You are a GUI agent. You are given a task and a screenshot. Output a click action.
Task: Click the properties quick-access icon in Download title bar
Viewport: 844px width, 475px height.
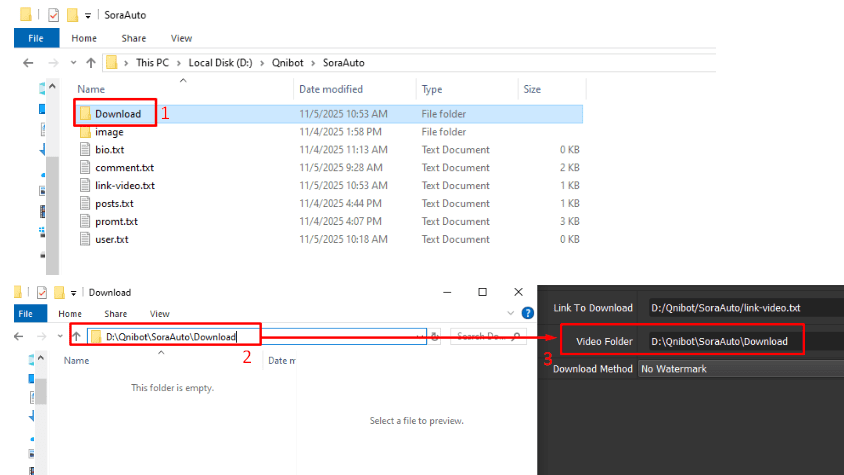(41, 292)
